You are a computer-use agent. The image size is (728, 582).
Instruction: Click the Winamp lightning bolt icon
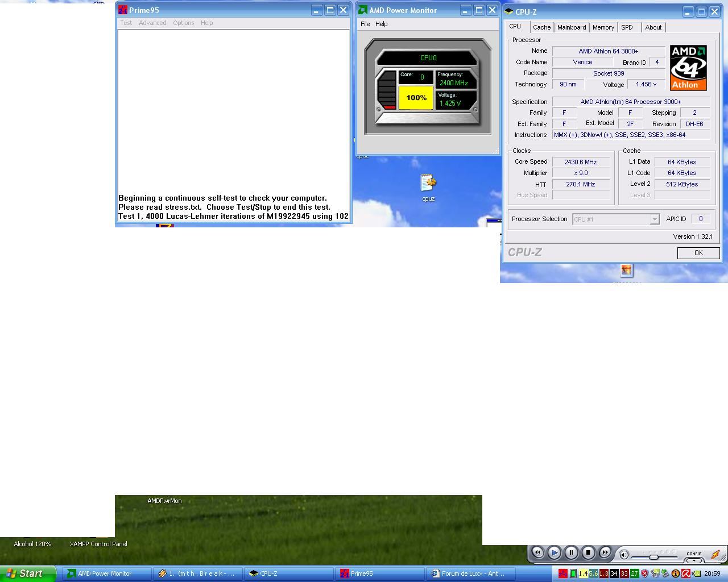(x=715, y=554)
